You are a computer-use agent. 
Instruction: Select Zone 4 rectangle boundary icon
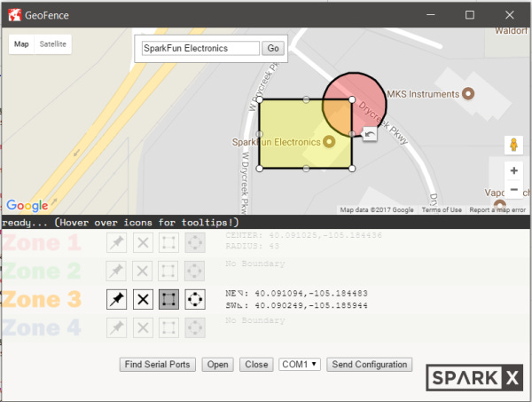click(x=168, y=327)
